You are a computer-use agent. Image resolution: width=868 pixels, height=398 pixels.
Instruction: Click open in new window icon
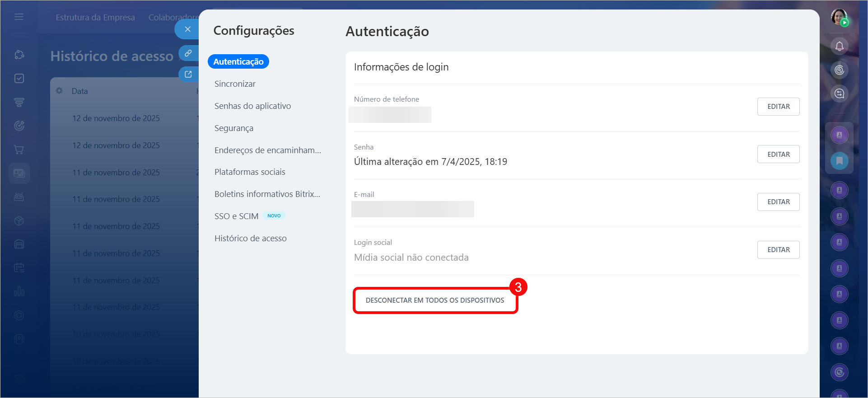click(188, 75)
